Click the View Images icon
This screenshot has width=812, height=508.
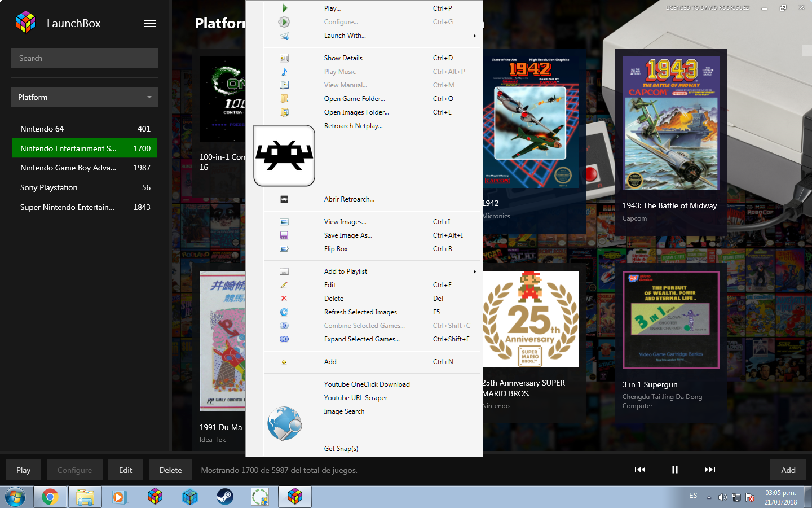coord(284,222)
